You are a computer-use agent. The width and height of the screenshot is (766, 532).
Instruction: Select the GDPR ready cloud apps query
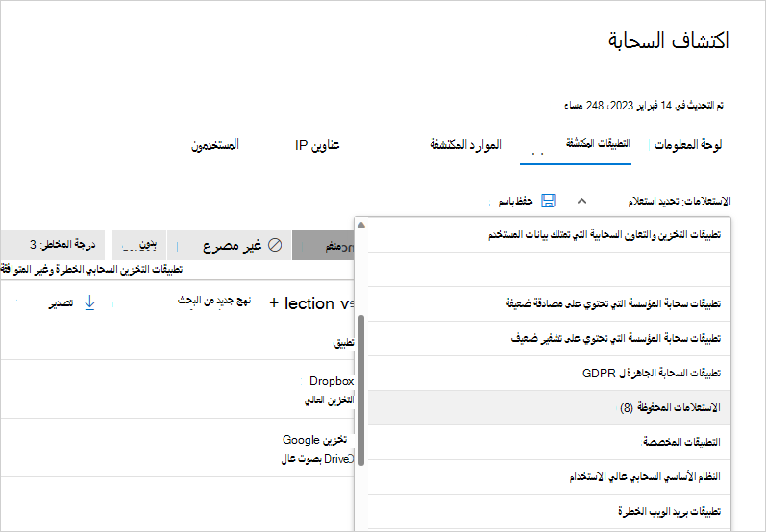(x=549, y=373)
